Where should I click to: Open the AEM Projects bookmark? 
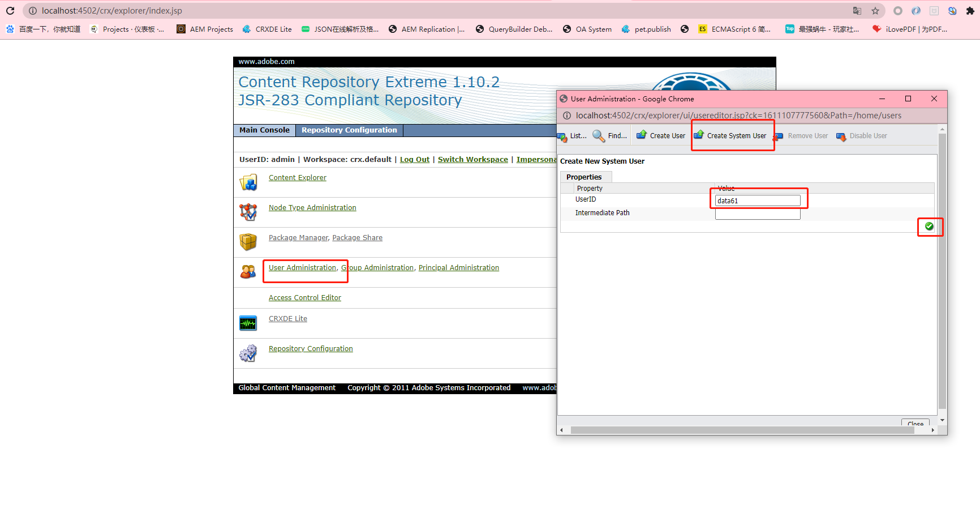click(x=205, y=29)
